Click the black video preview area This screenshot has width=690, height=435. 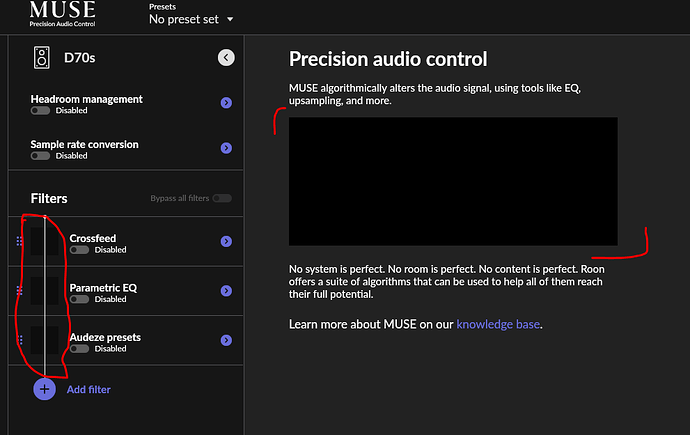click(453, 181)
